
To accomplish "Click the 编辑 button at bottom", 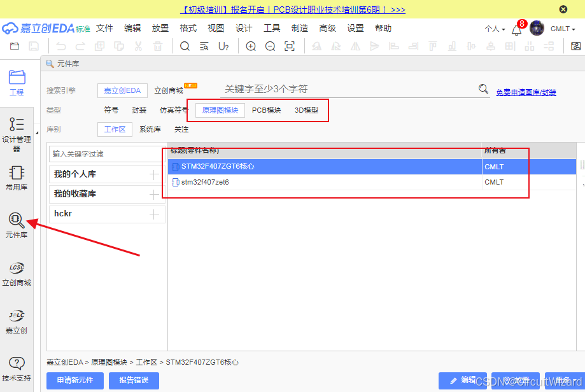I will [463, 381].
